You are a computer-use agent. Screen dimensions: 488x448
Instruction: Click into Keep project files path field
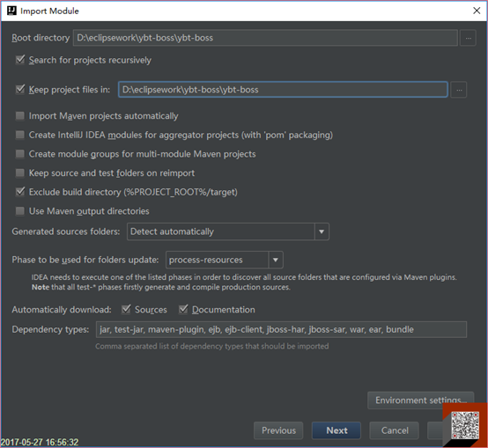pos(283,90)
